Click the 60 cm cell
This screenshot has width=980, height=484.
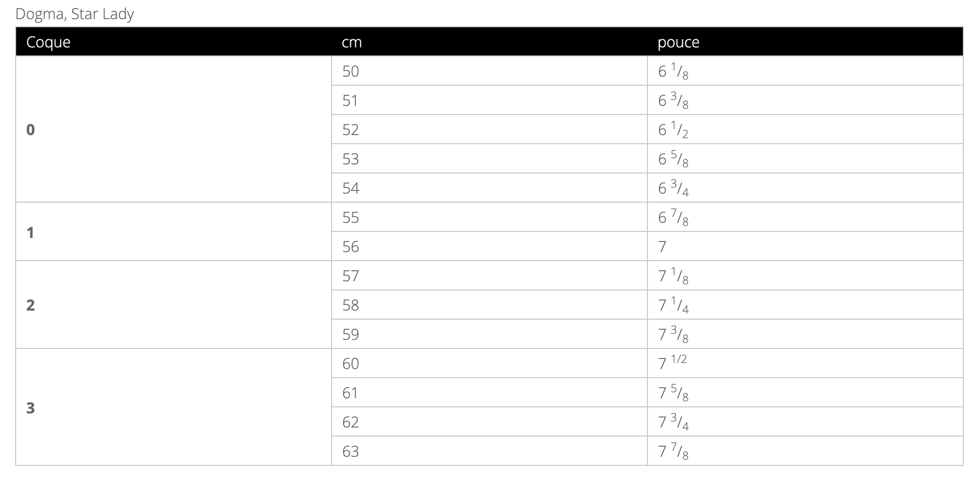(x=351, y=364)
